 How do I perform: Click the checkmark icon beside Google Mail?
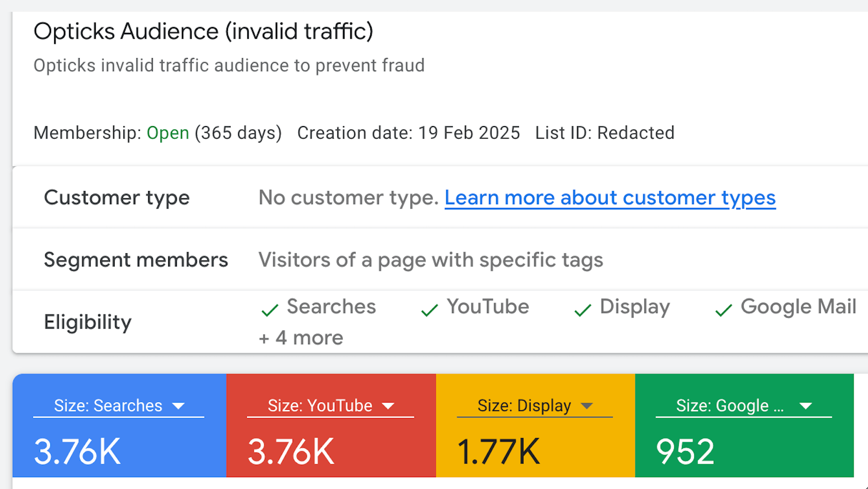[724, 309]
